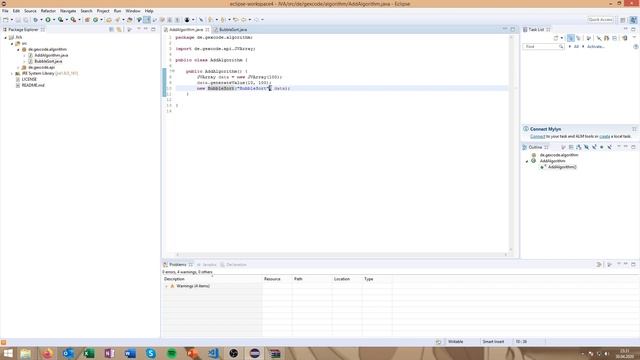Select the de.geocode.algorithm entry in the Outline
Screen dimensions: 640x360
point(556,155)
